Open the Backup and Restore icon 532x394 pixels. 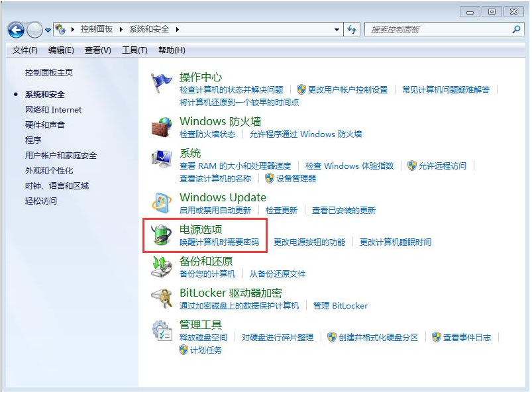tap(162, 267)
